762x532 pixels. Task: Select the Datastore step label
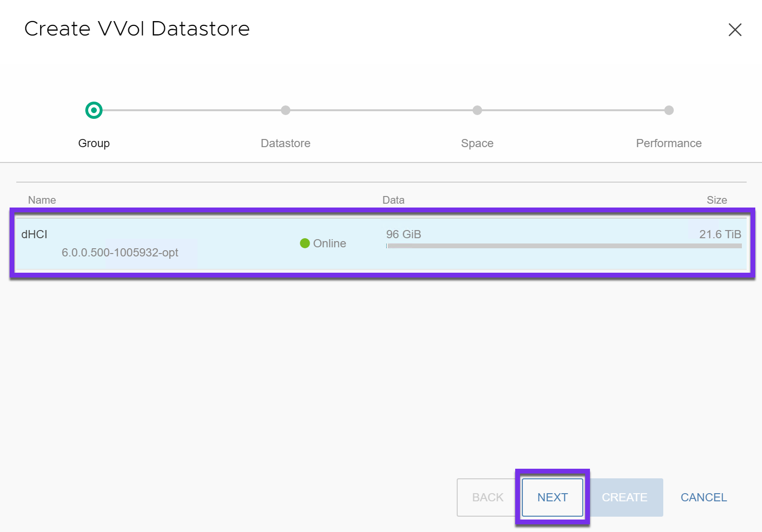point(286,143)
